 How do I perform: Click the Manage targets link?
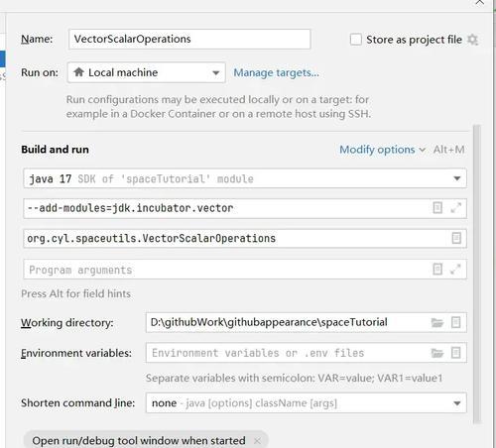[x=276, y=72]
